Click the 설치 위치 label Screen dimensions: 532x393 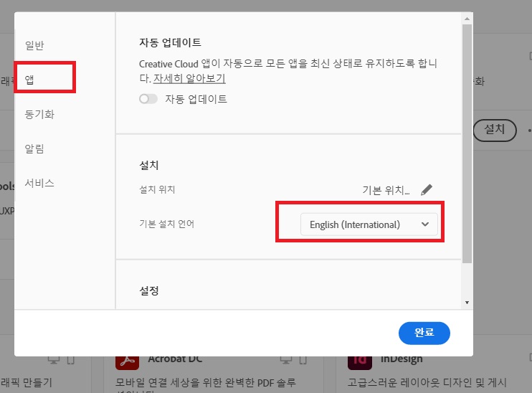[x=157, y=189]
